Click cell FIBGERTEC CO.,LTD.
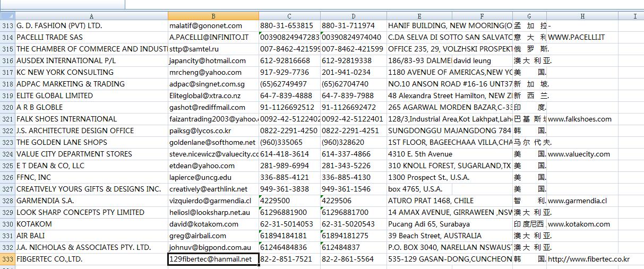The width and height of the screenshot is (644, 269). (x=92, y=259)
